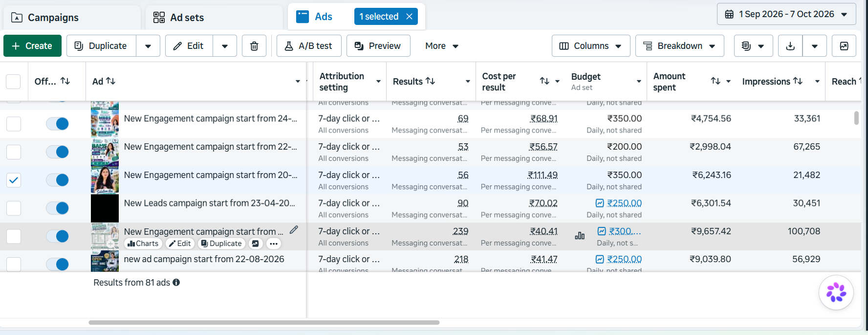This screenshot has width=868, height=335.
Task: Click thumbnail of the 20- engagement campaign ad
Action: click(x=105, y=180)
